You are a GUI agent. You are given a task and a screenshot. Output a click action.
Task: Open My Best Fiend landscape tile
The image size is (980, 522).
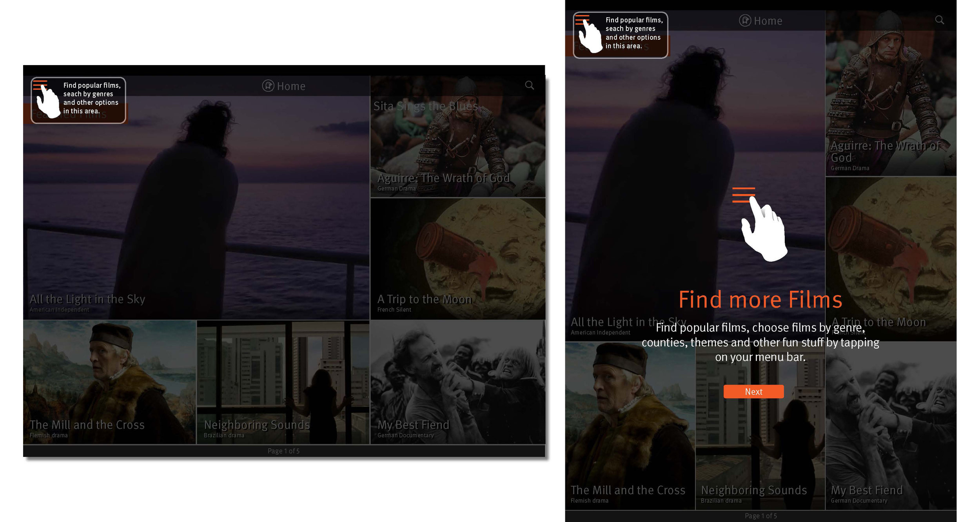[x=458, y=382]
